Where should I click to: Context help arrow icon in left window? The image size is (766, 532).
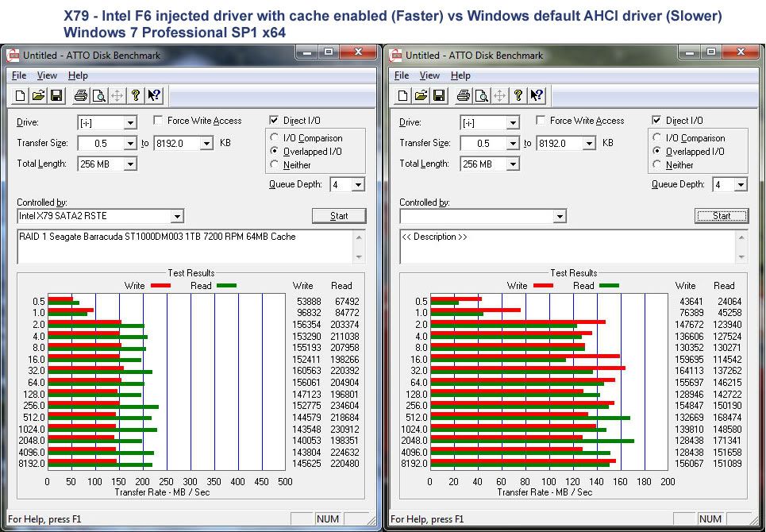point(154,95)
